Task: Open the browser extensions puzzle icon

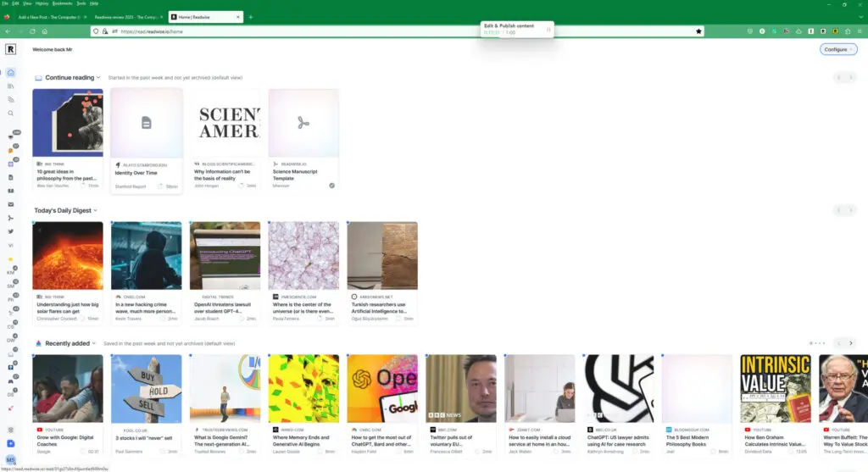Action: click(x=848, y=31)
